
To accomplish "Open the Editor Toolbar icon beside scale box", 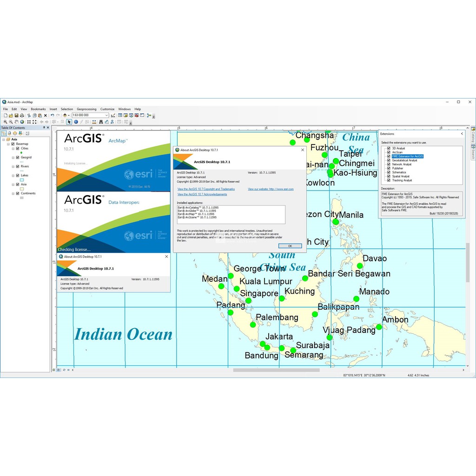I will pyautogui.click(x=113, y=115).
